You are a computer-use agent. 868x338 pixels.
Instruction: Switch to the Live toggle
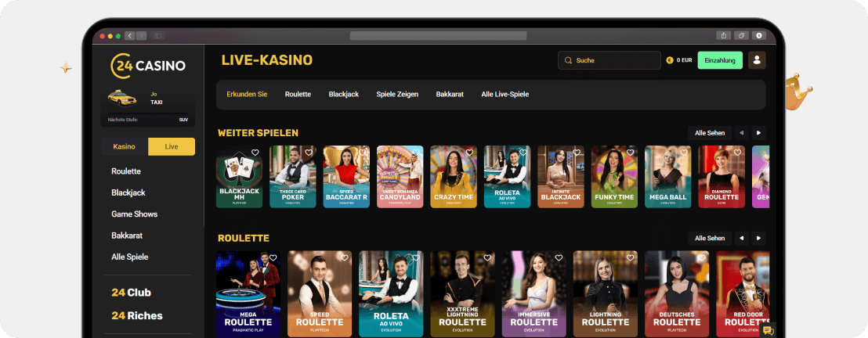(x=172, y=146)
